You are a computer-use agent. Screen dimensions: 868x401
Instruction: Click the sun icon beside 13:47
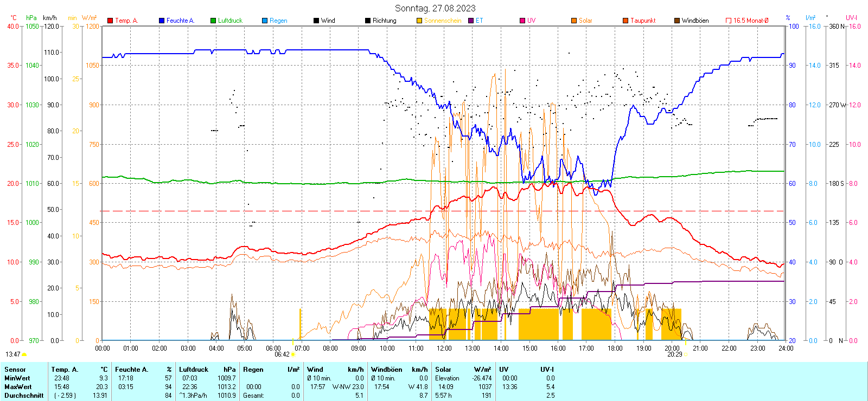tap(24, 354)
